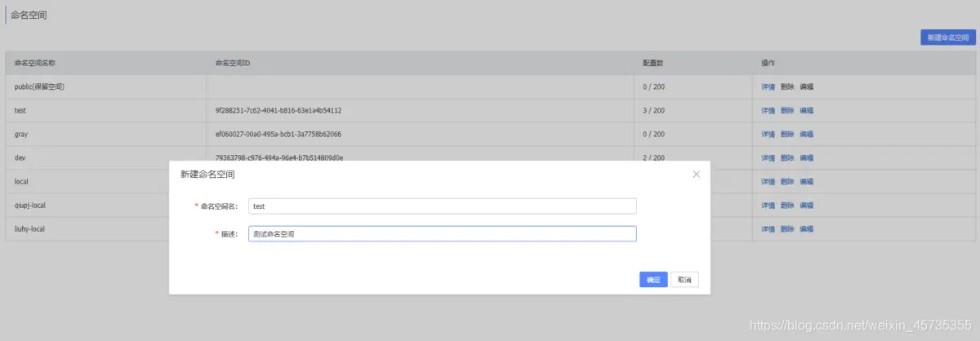Open 详情 for the gray namespace
Screen dimensions: 980x341
[x=768, y=134]
